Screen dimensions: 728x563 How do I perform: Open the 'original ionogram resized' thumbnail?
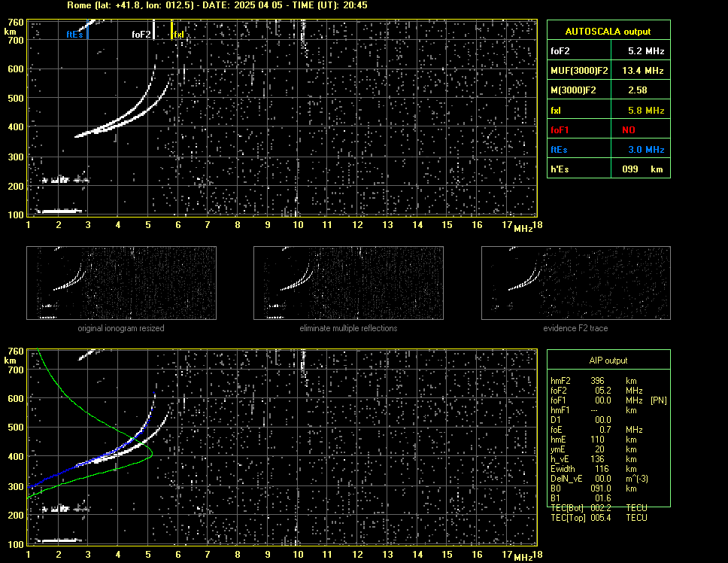coord(121,283)
